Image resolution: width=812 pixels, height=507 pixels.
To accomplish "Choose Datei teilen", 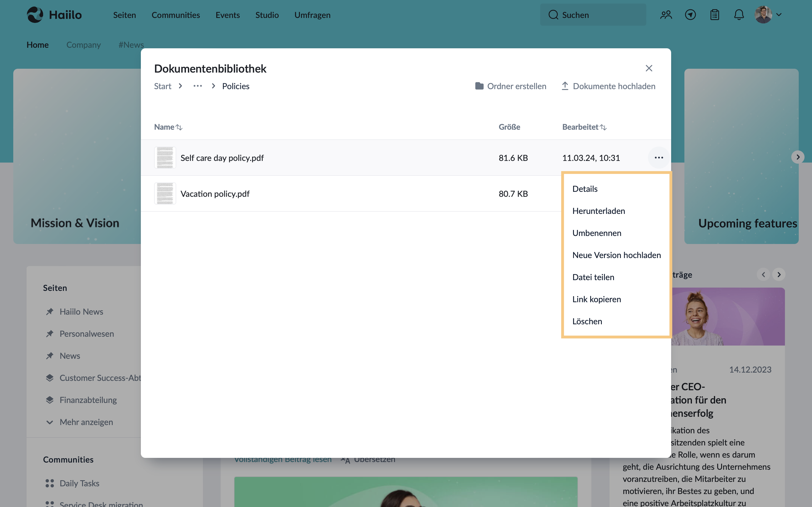I will [616, 277].
